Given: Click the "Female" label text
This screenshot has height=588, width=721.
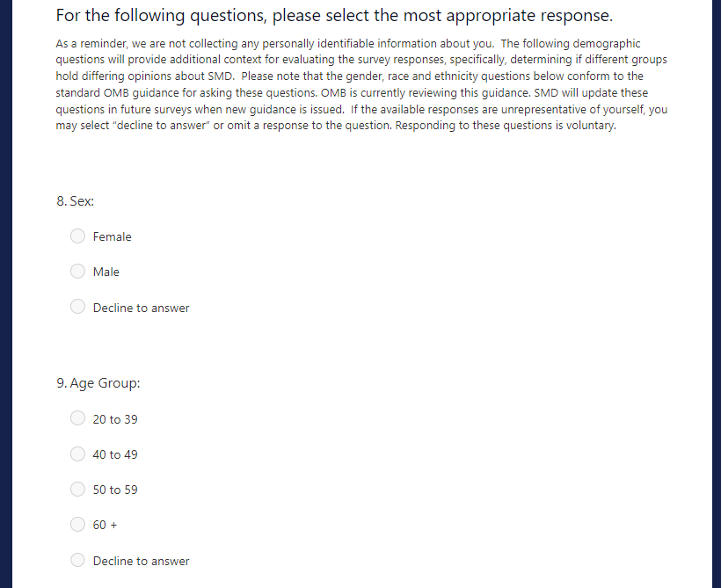Looking at the screenshot, I should pos(112,236).
